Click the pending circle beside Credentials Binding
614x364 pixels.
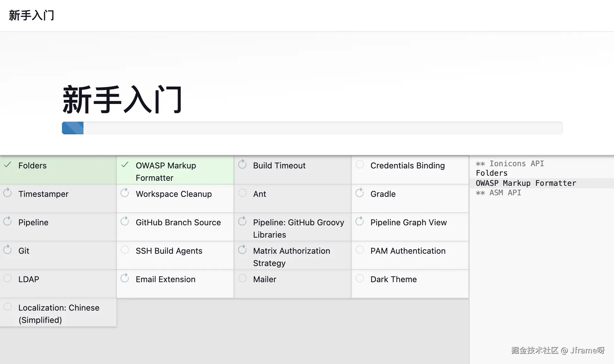360,164
